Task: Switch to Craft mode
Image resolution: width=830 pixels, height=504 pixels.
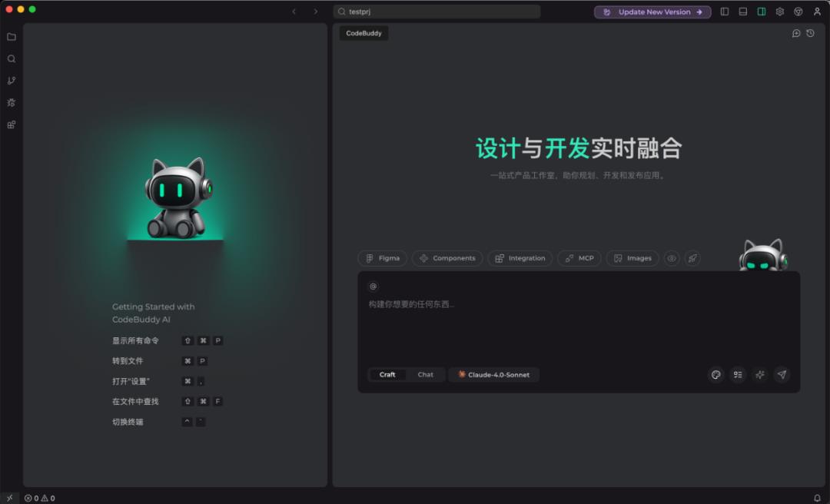Action: click(387, 375)
